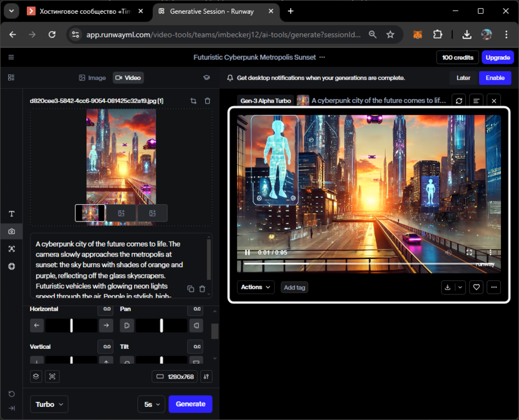Toggle fullscreen on the video player
Image resolution: width=519 pixels, height=420 pixels.
click(469, 252)
